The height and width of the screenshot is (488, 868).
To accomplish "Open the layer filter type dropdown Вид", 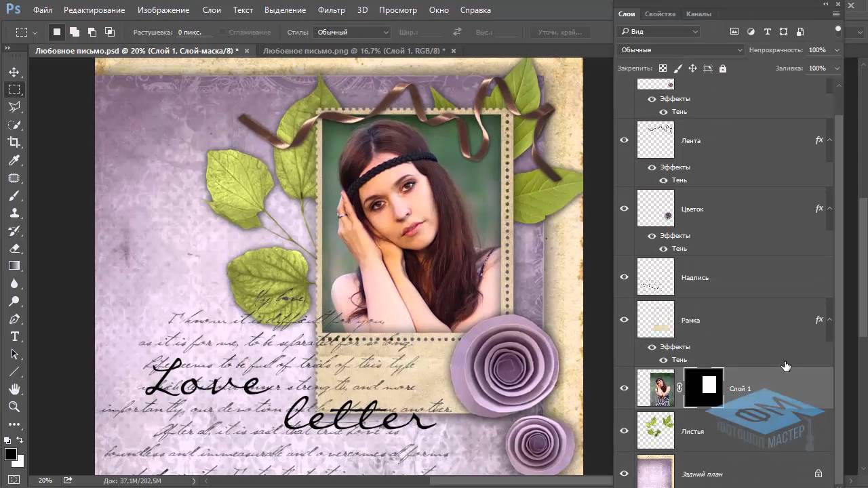I will [658, 32].
